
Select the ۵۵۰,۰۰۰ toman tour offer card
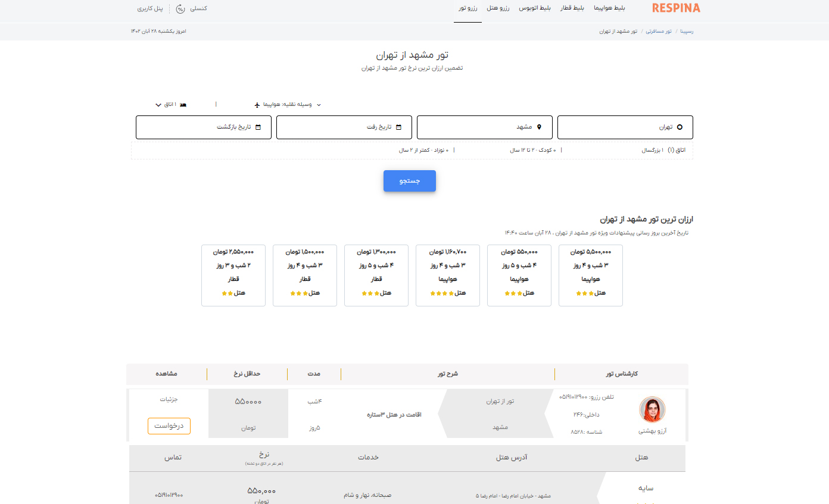pyautogui.click(x=519, y=275)
